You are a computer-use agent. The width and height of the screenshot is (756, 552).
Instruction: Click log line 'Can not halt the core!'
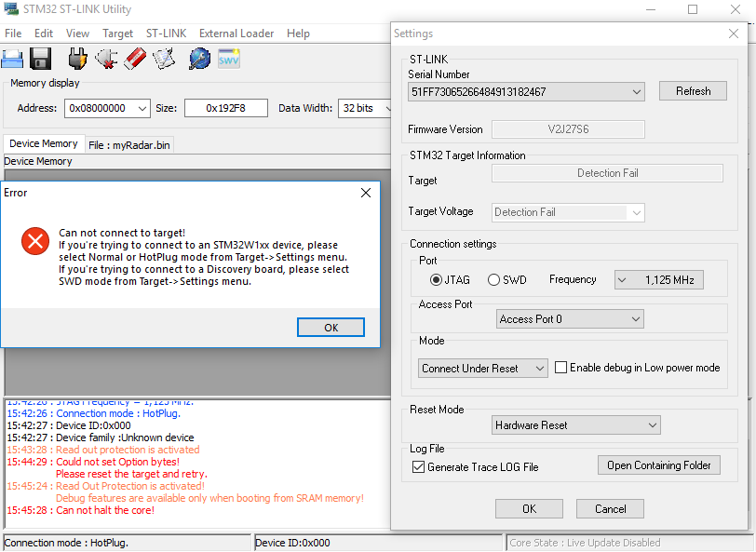click(80, 510)
